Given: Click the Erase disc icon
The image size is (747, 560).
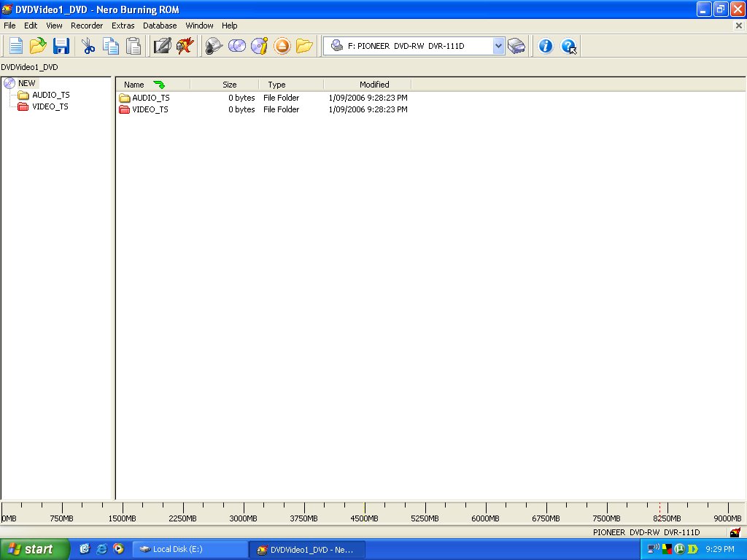Looking at the screenshot, I should pos(214,46).
